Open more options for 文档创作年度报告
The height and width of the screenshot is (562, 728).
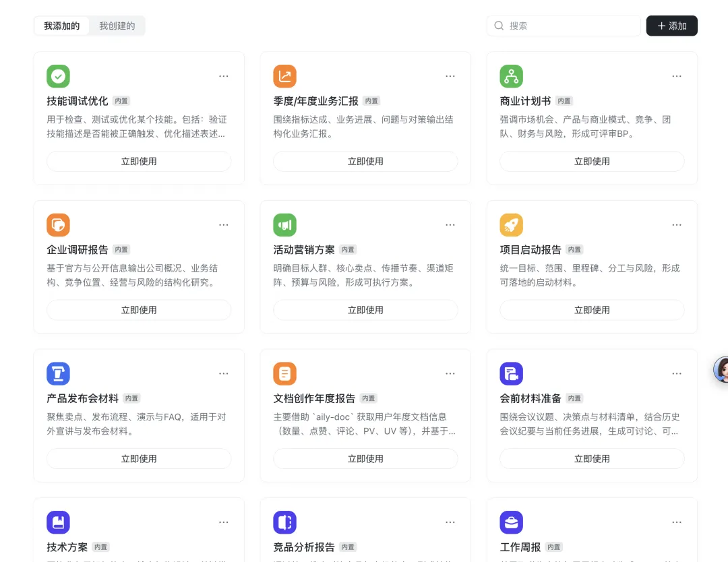point(450,373)
